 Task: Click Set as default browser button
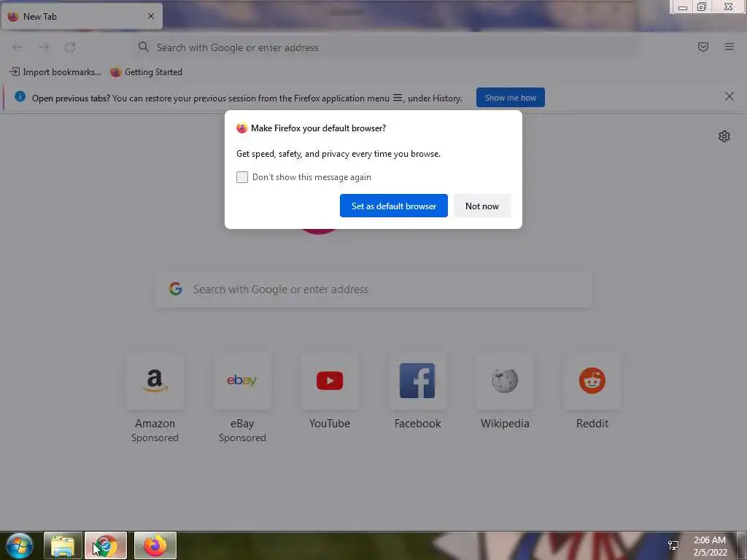click(393, 206)
